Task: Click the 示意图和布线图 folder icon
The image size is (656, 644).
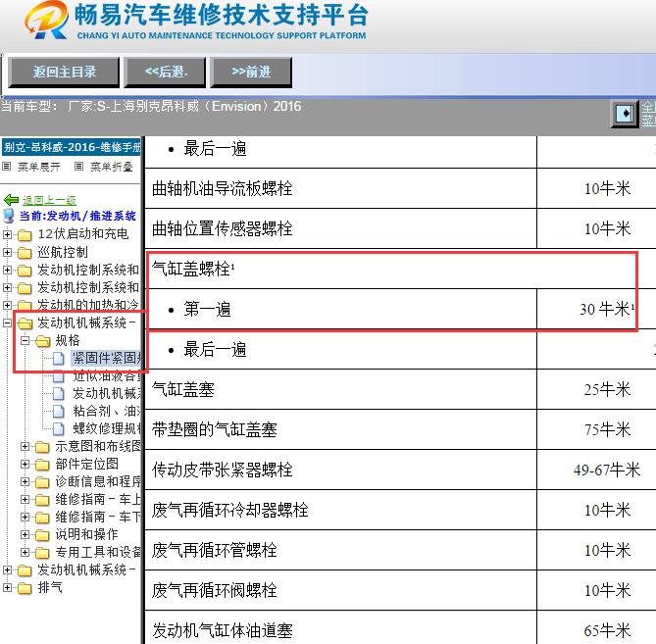Action: (42, 447)
